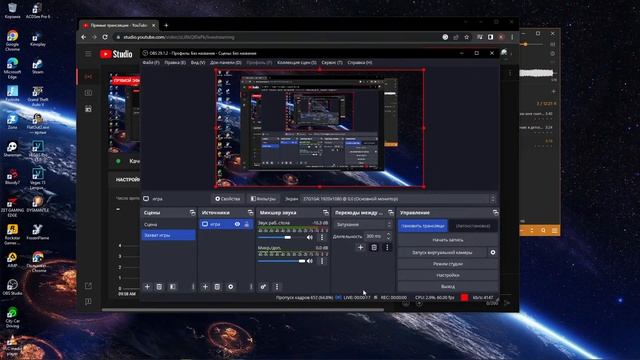Viewport: 640px width, 360px height.
Task: Adjust microphone volume slider
Action: (x=282, y=261)
